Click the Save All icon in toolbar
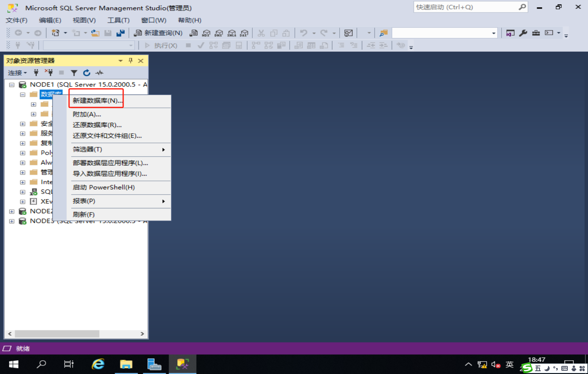This screenshot has height=374, width=588. (120, 33)
